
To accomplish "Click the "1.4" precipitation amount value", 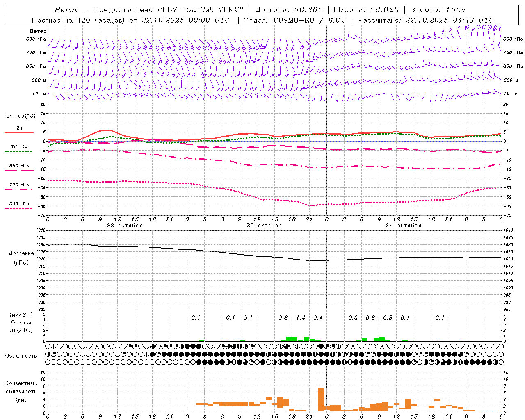I will point(301,317).
